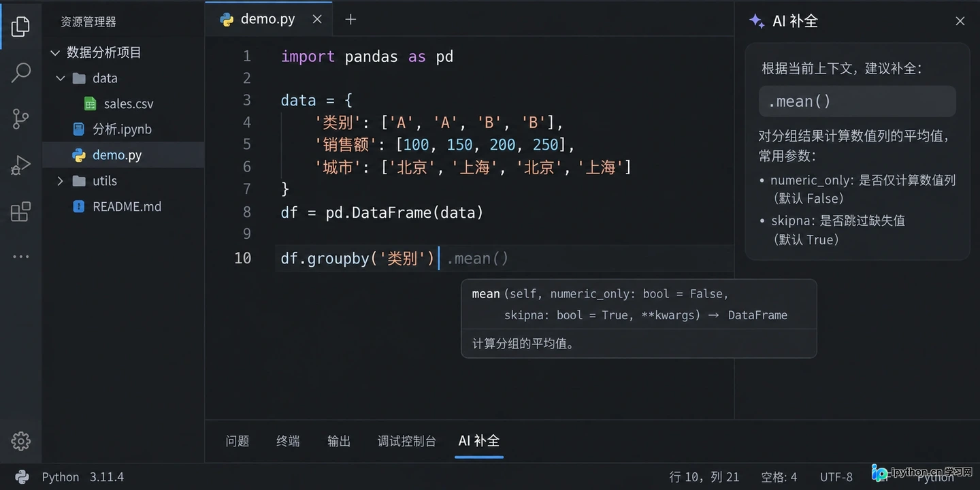The width and height of the screenshot is (980, 490).
Task: Click the sales.csv spreadsheet file icon
Action: [90, 103]
